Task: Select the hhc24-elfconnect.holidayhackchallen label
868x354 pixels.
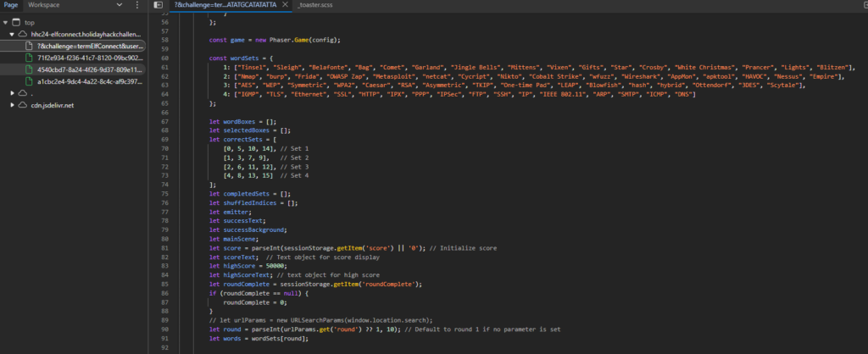Action: (86, 34)
